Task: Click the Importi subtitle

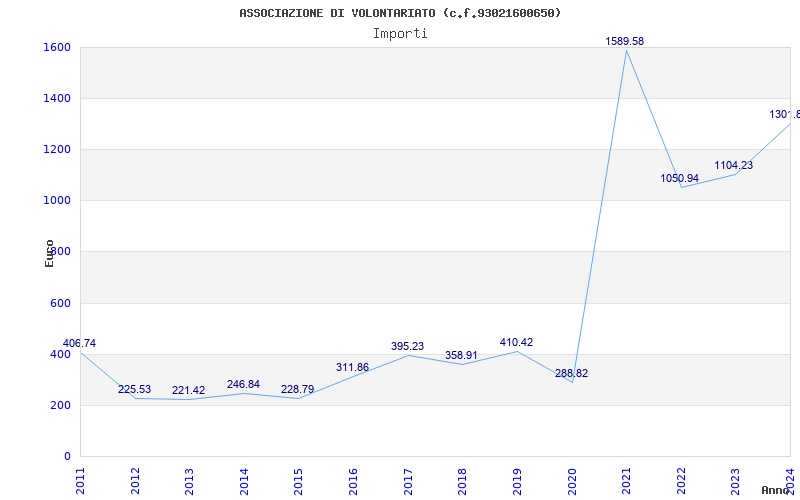Action: click(x=400, y=34)
